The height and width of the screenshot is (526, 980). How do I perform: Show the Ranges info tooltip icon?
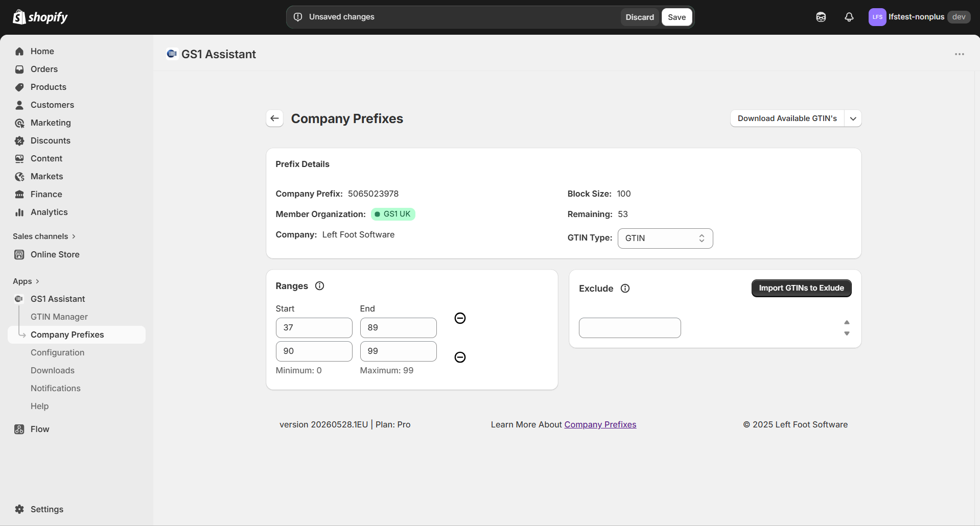320,286
